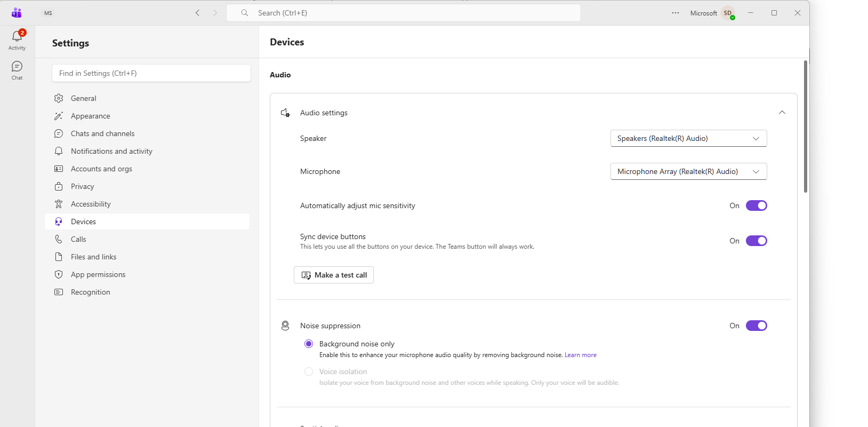Click the Make a test call button
This screenshot has height=427, width=868.
(x=334, y=275)
